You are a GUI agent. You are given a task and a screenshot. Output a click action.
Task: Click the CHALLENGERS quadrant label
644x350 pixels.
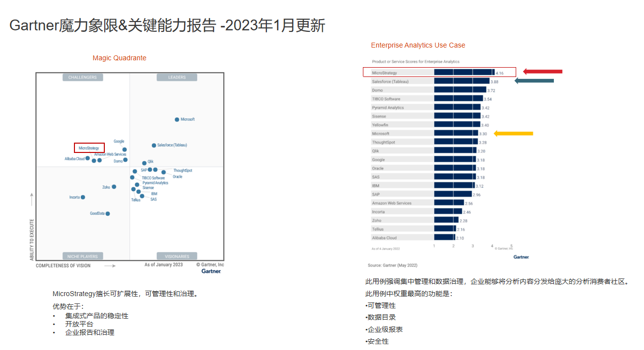[x=82, y=77]
